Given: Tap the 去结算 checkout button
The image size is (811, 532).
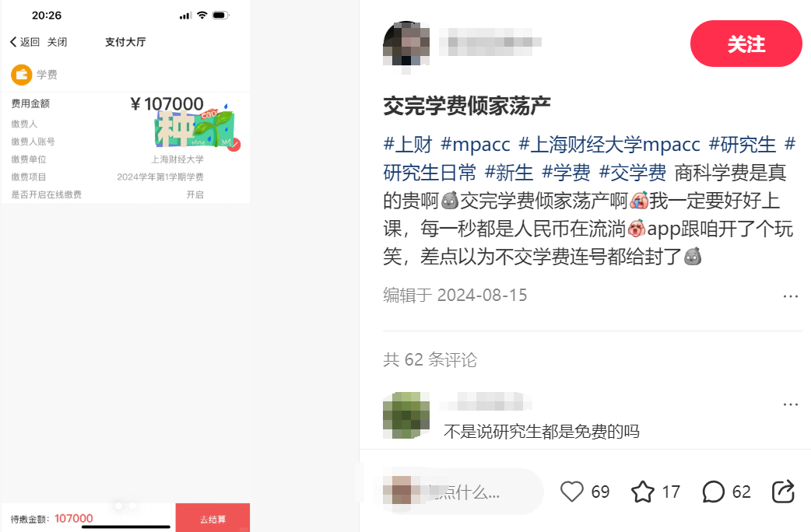Looking at the screenshot, I should 212,518.
